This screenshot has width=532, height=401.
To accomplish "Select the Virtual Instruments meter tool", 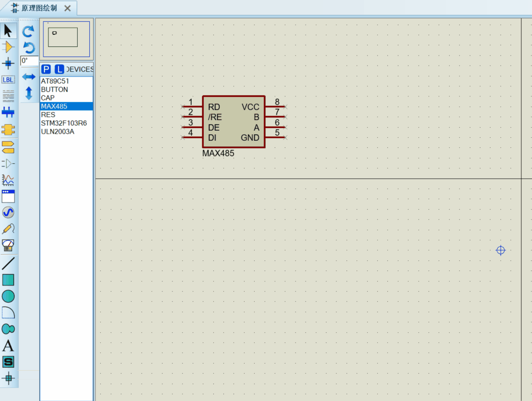I will (8, 245).
